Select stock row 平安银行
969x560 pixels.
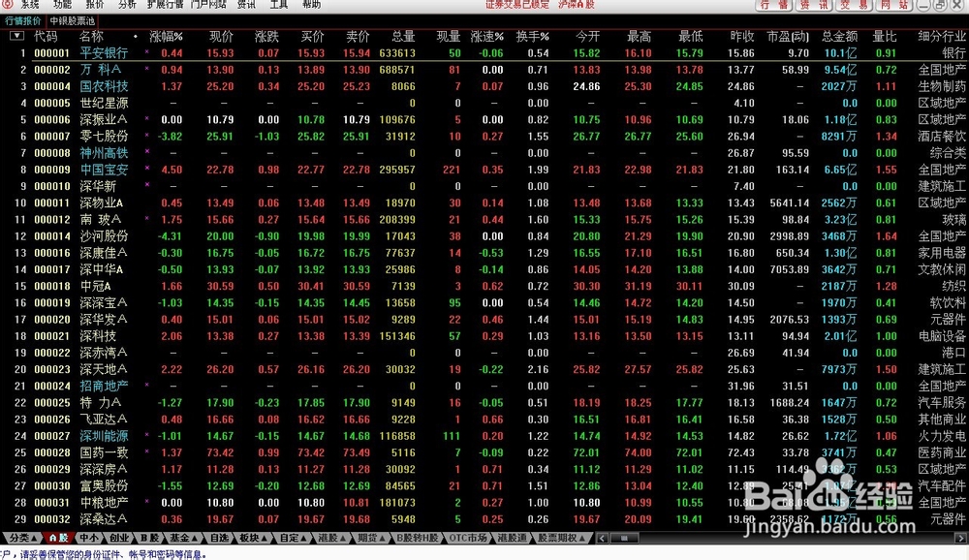484,53
